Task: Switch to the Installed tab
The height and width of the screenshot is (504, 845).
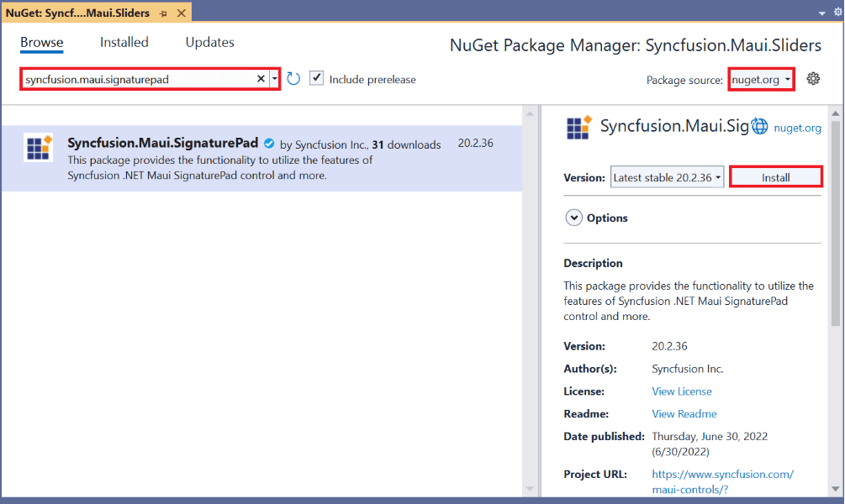Action: [x=124, y=42]
